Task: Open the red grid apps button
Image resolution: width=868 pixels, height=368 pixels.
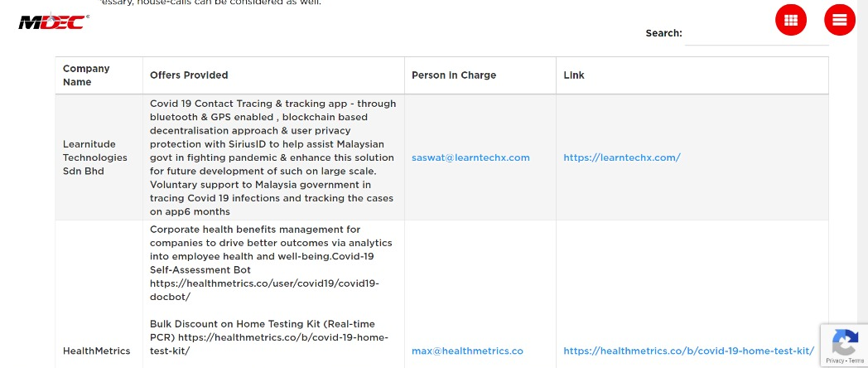Action: [790, 20]
